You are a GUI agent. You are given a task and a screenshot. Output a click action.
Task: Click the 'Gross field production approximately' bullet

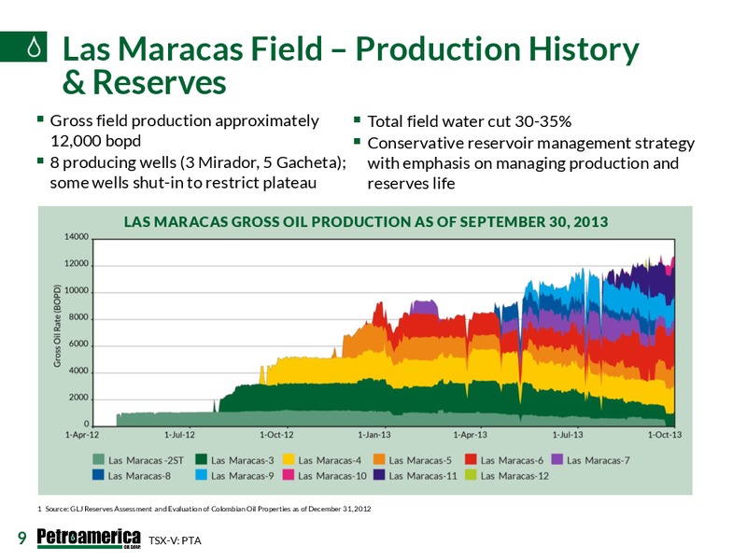184,131
